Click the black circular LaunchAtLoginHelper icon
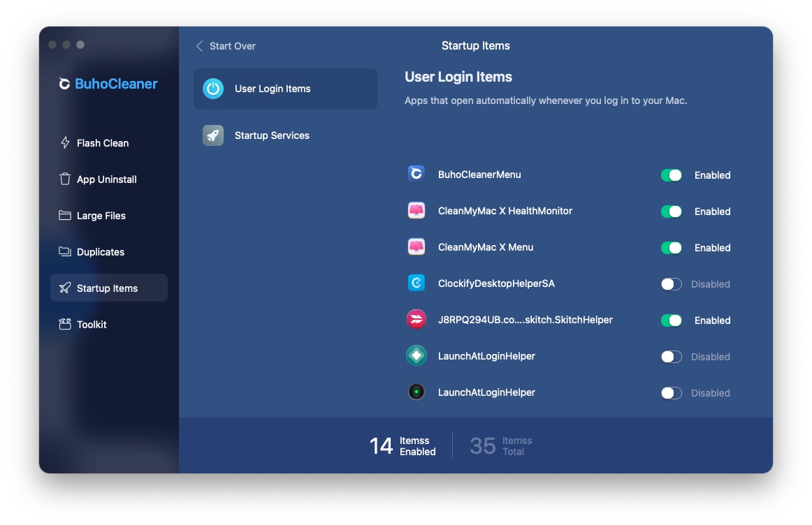Screen dimensions: 812x525 tap(416, 392)
